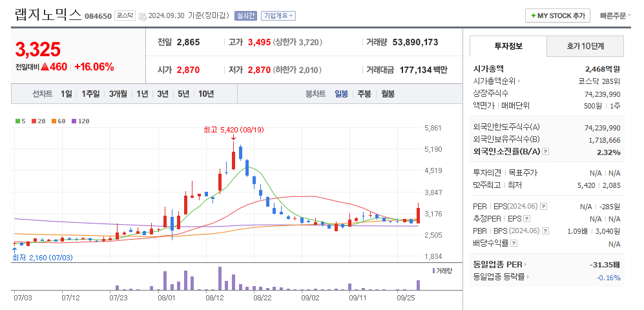The height and width of the screenshot is (310, 644).
Task: Open the 시가총액순위 link
Action: [x=497, y=81]
